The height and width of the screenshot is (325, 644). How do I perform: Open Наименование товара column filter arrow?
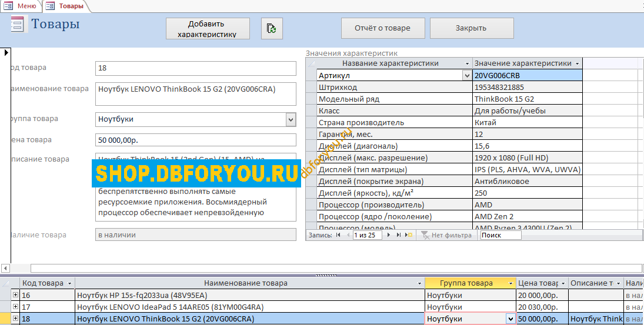point(420,283)
